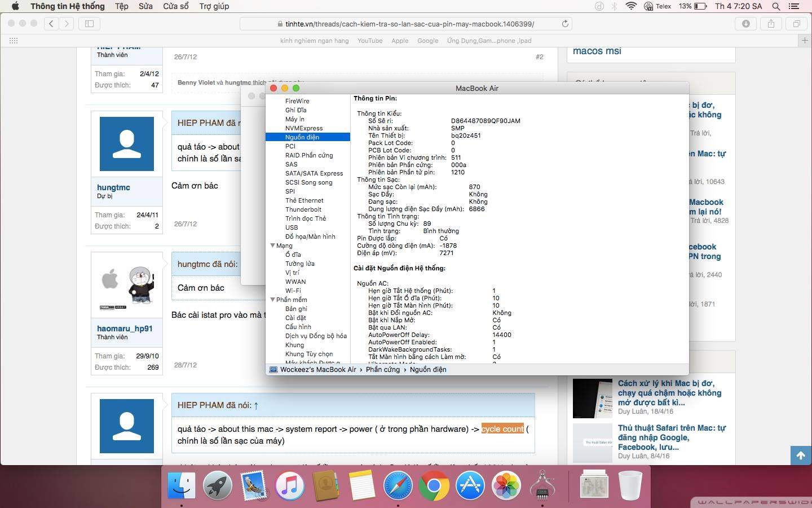This screenshot has height=508, width=812.
Task: Switch to Safari compass icon in Dock
Action: (x=398, y=485)
